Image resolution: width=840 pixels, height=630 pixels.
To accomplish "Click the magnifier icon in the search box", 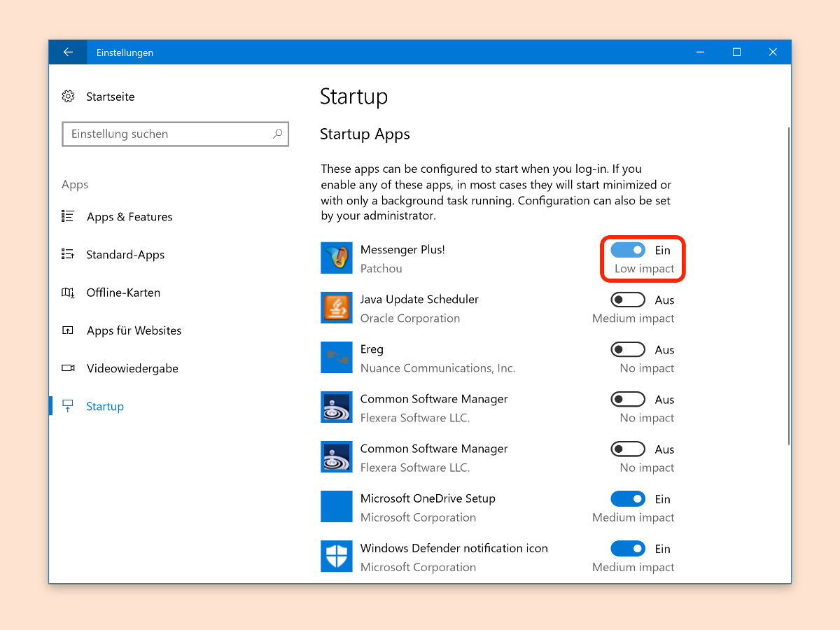I will [277, 134].
